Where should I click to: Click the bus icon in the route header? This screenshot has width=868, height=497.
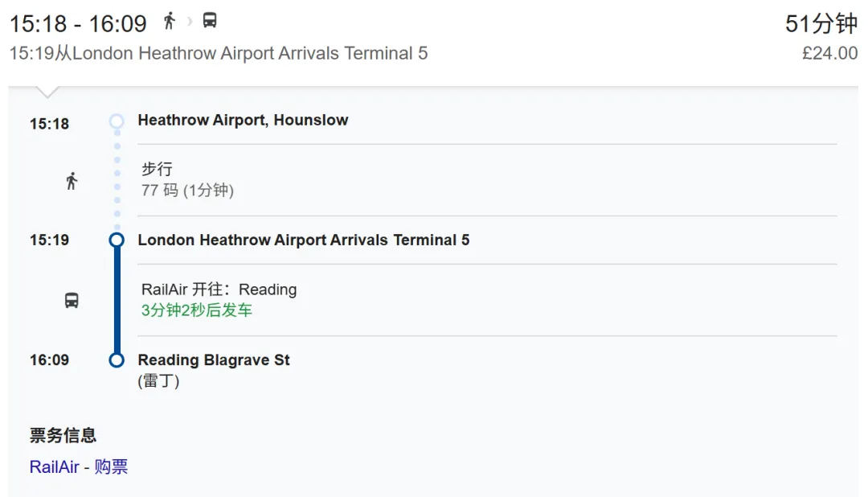tap(210, 21)
